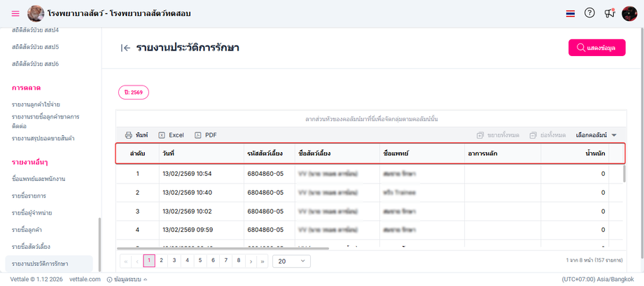Click the next page arrow
The height and width of the screenshot is (286, 644).
point(251,261)
